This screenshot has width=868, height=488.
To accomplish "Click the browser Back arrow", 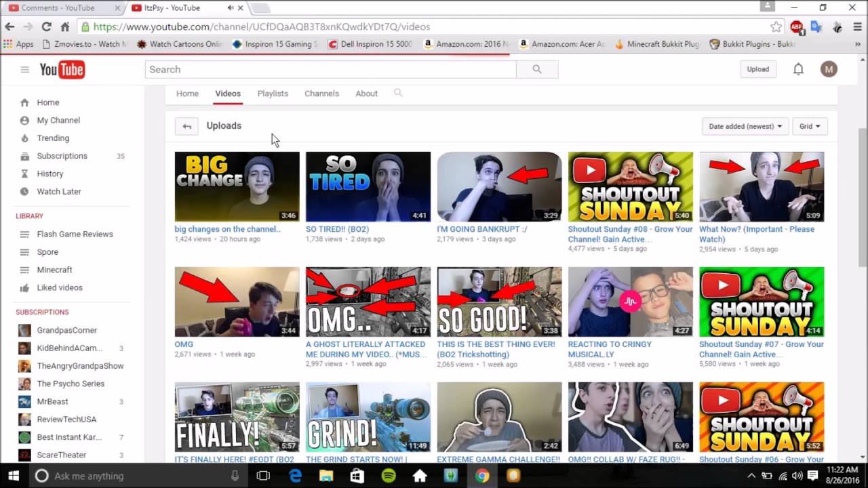I will pyautogui.click(x=9, y=26).
